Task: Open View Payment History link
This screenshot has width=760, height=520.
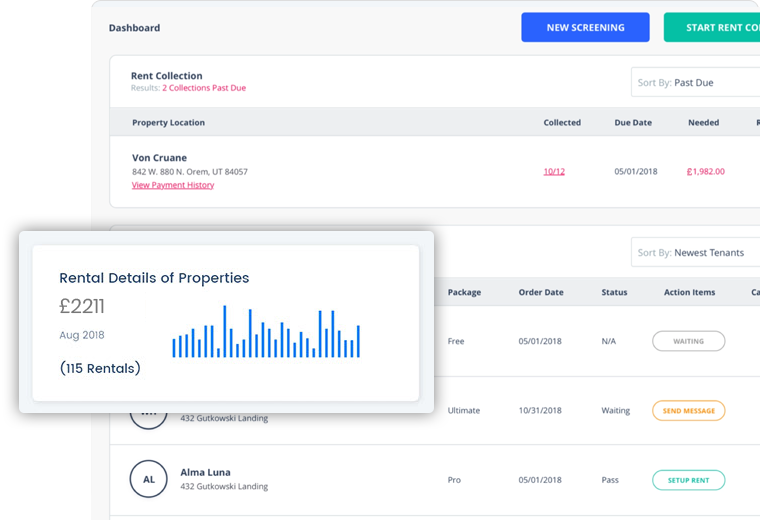Action: (173, 185)
